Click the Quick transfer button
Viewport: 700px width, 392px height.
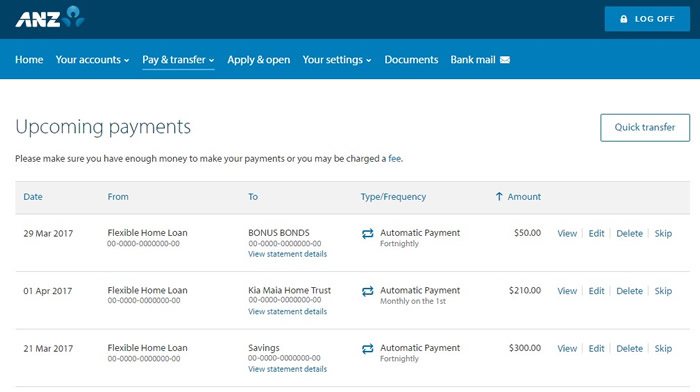coord(645,128)
